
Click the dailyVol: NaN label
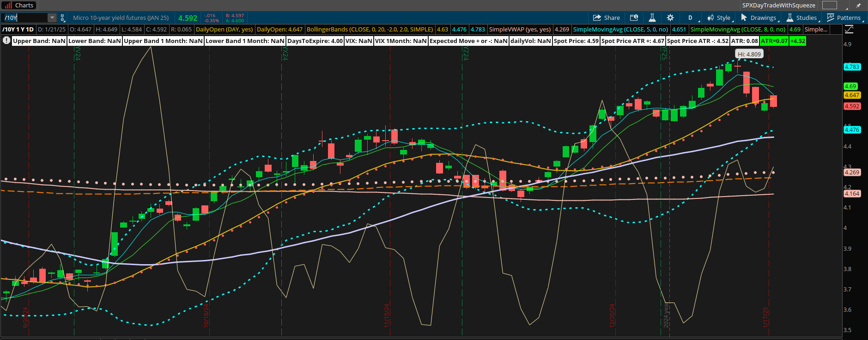coord(531,41)
